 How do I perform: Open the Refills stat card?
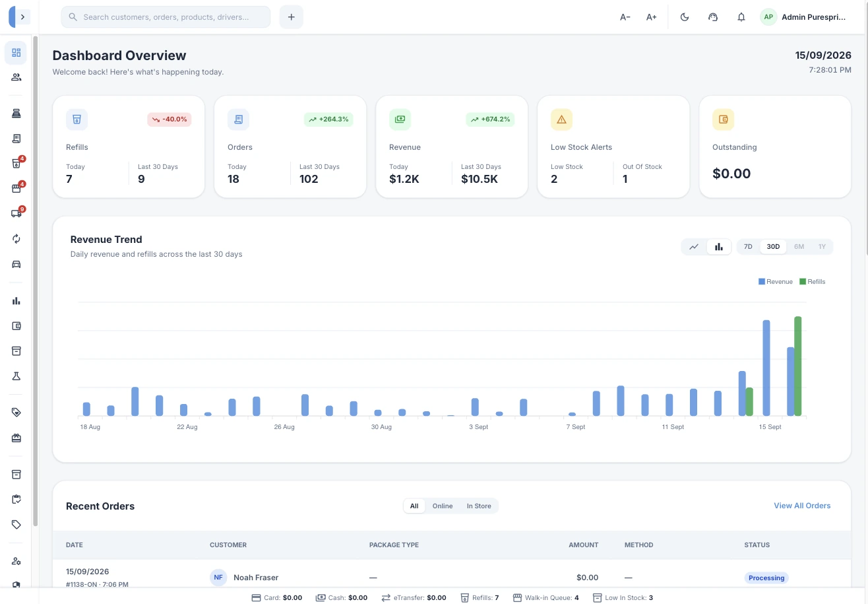click(129, 147)
